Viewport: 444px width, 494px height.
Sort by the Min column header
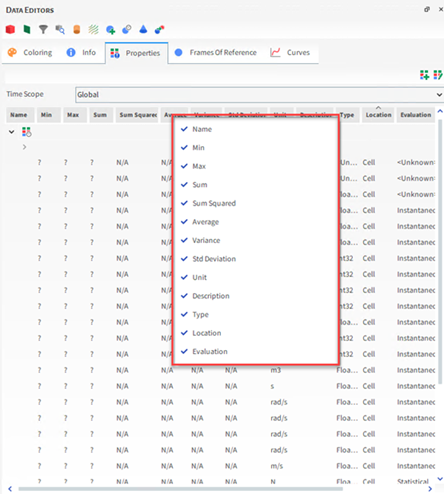pos(48,115)
